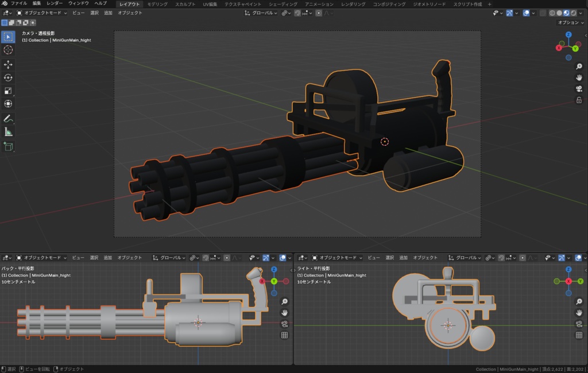Toggle camera view in the main viewport
Viewport: 588px width, 373px height.
pyautogui.click(x=579, y=89)
